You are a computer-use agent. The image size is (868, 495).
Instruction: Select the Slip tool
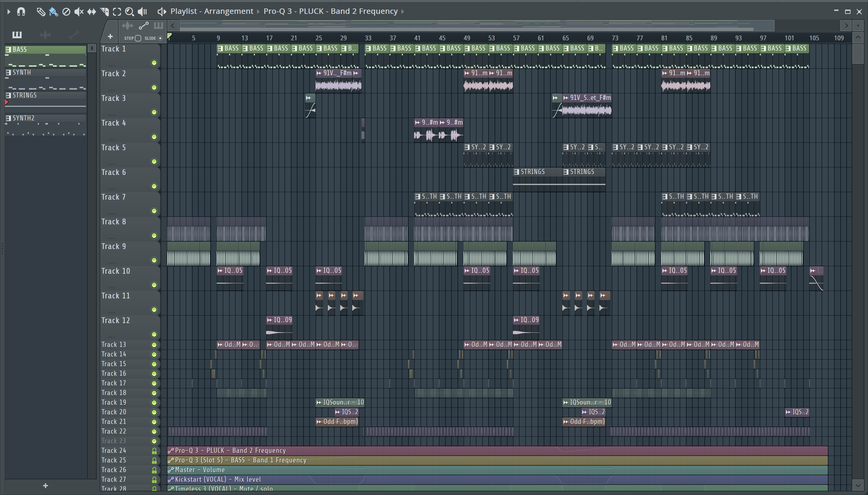tap(92, 12)
